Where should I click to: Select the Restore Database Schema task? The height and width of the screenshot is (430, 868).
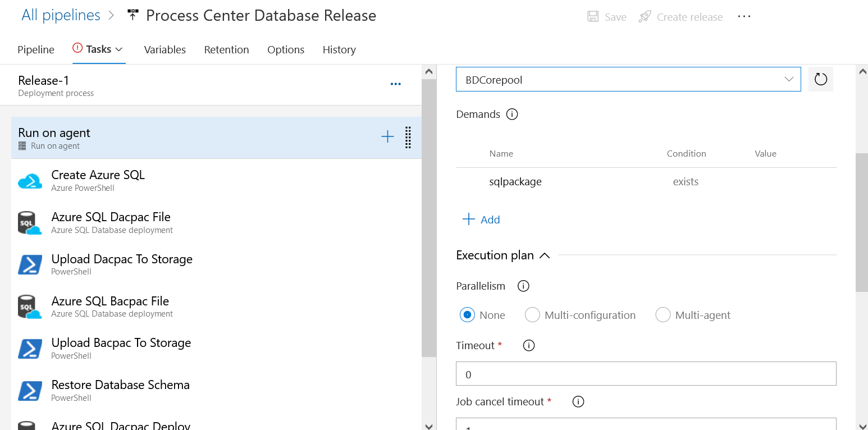(216, 391)
